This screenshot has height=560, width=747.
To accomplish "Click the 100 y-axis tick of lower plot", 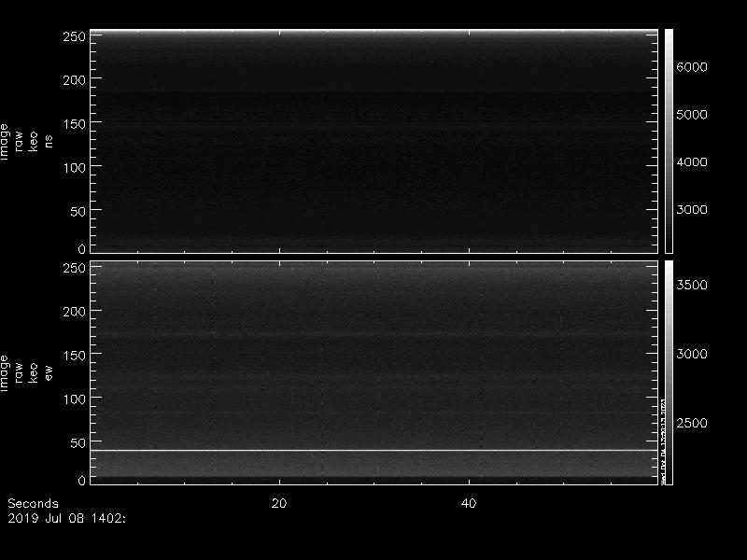I will (x=74, y=399).
